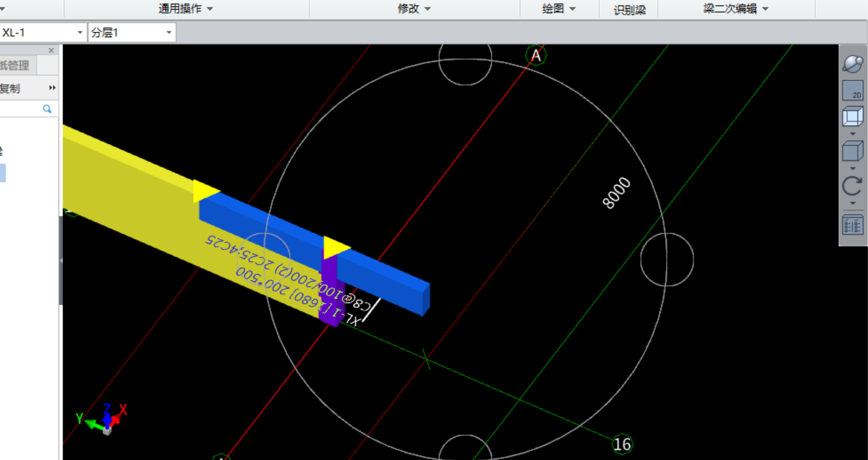Expand the 修改 ribbon group
Screen dimensions: 868x460
pyautogui.click(x=414, y=9)
